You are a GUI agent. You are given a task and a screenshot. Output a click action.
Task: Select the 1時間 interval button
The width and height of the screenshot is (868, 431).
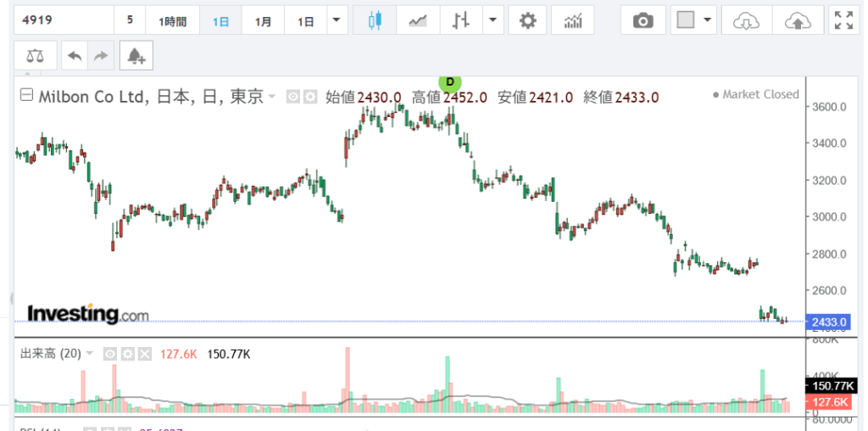172,20
